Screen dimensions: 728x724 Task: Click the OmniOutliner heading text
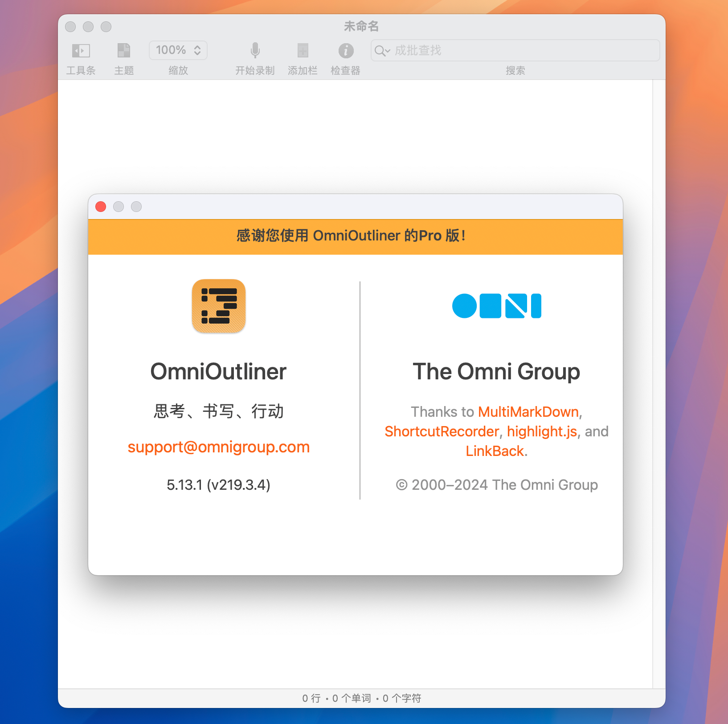coord(218,371)
